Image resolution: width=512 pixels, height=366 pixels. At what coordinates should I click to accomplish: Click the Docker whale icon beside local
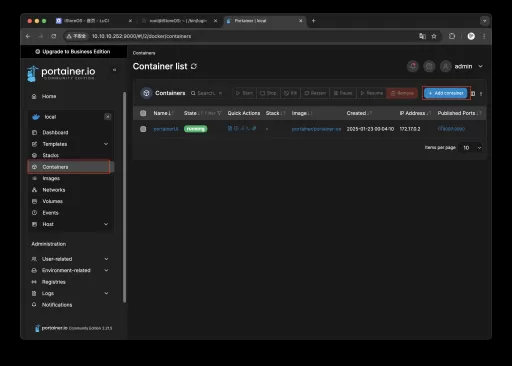[x=36, y=117]
